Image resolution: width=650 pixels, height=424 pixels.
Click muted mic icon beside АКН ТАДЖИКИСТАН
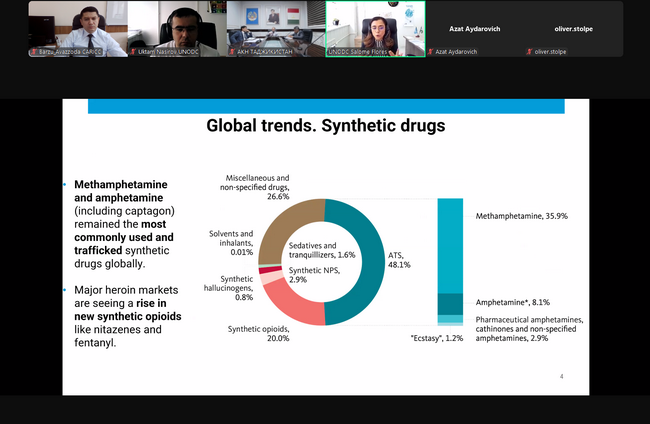coord(232,51)
